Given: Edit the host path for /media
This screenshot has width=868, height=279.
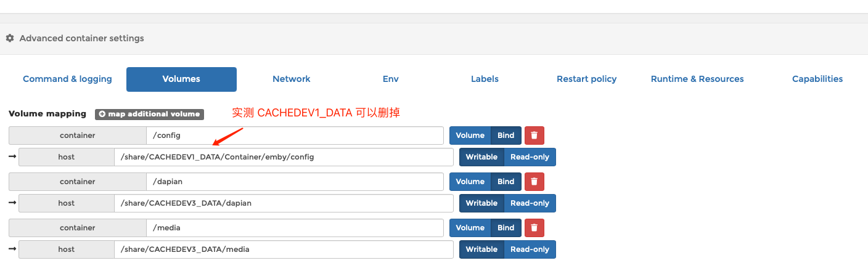Looking at the screenshot, I should (x=284, y=249).
